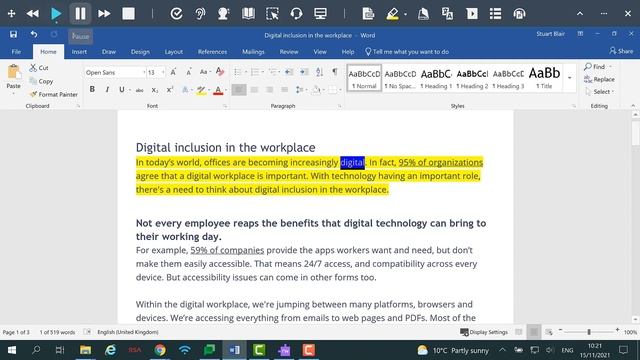640x360 pixels.
Task: Apply the yellow text highlight colour
Action: point(201,90)
